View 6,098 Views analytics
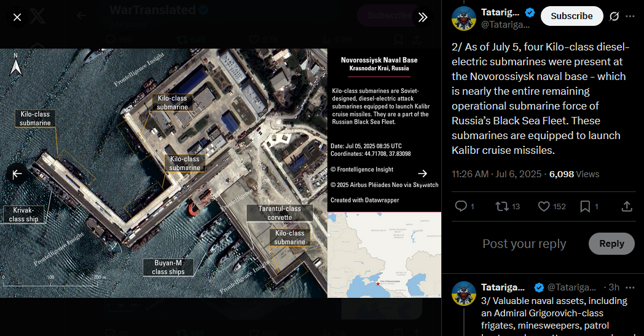Screen dimensions: 644x336 [x=574, y=174]
